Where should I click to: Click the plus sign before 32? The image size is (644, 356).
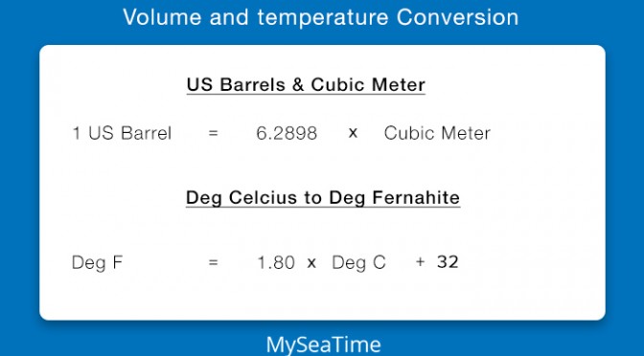coord(420,261)
